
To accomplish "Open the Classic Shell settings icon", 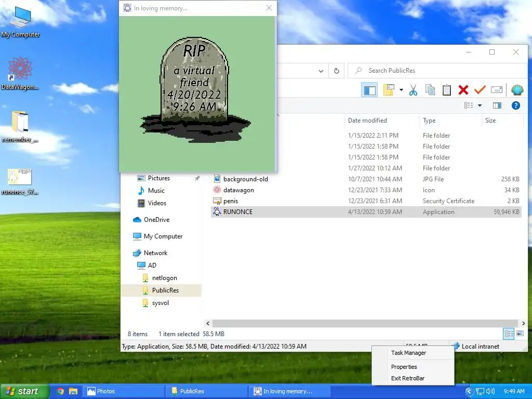I will click(517, 90).
